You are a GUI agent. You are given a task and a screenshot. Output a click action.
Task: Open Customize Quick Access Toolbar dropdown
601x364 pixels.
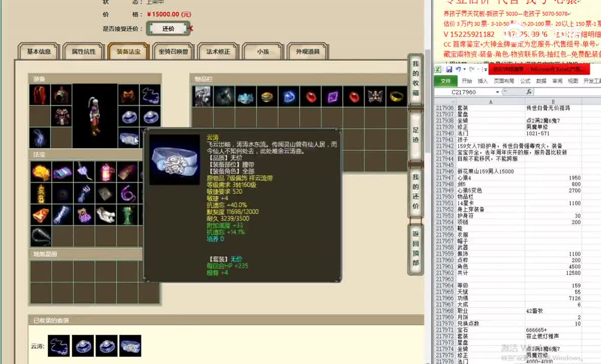(485, 70)
